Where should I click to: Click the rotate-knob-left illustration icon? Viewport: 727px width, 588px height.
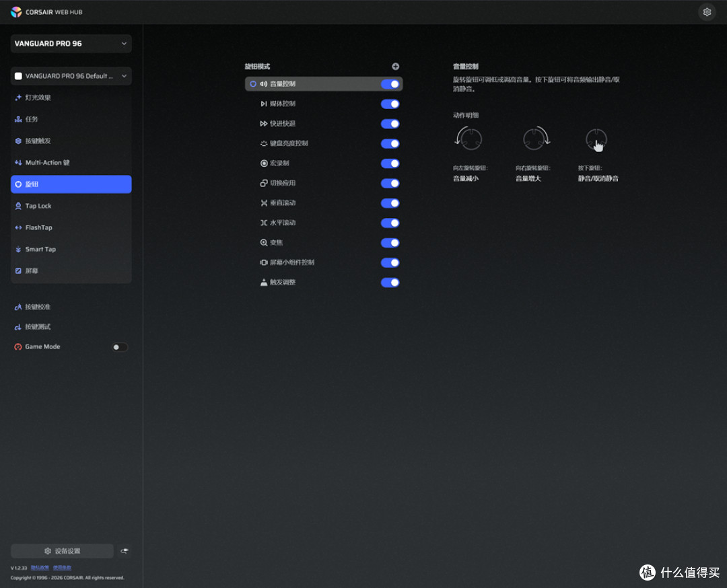coord(469,139)
